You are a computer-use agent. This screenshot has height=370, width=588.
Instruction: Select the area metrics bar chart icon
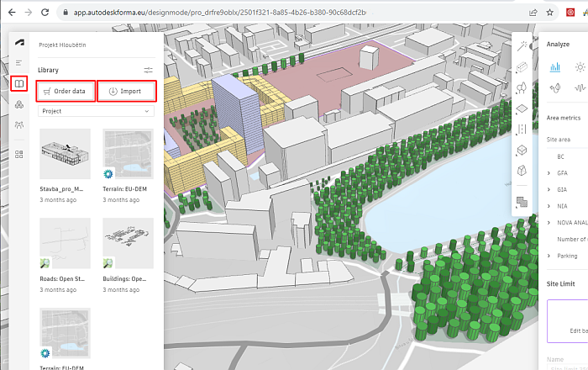point(554,66)
